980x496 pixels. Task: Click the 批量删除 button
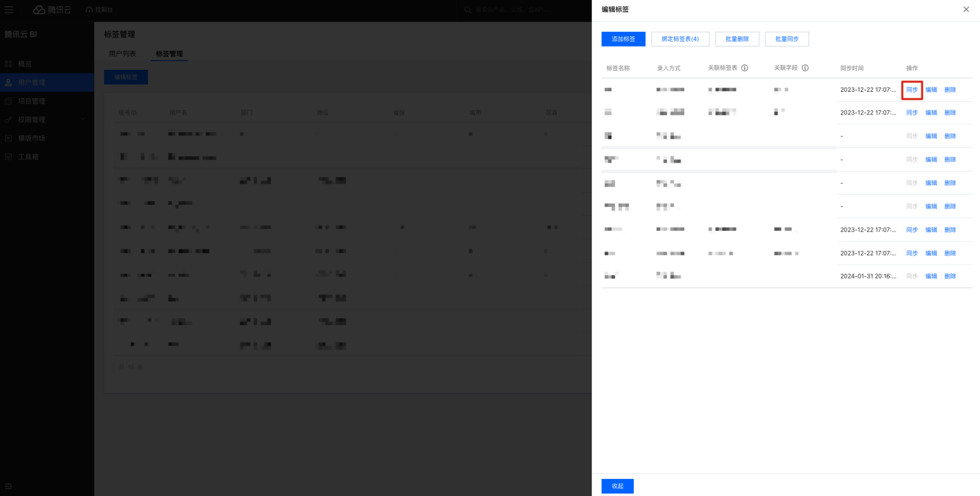coord(737,39)
